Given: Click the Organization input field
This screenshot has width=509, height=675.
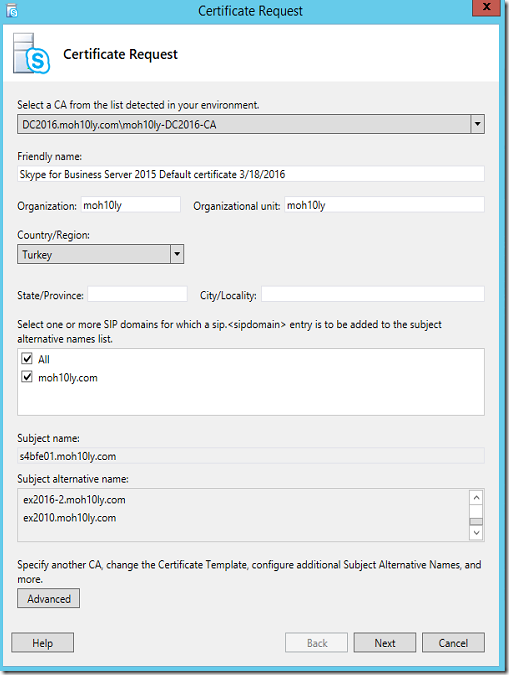Looking at the screenshot, I should pyautogui.click(x=130, y=205).
